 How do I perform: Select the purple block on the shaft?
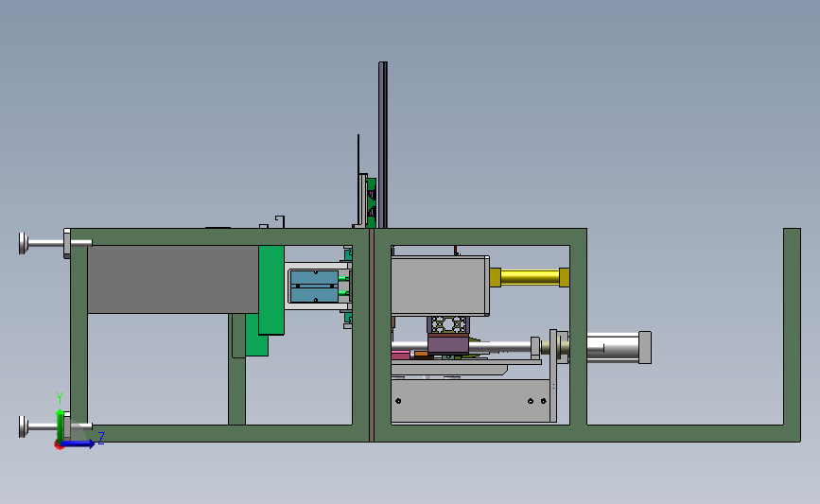click(448, 344)
